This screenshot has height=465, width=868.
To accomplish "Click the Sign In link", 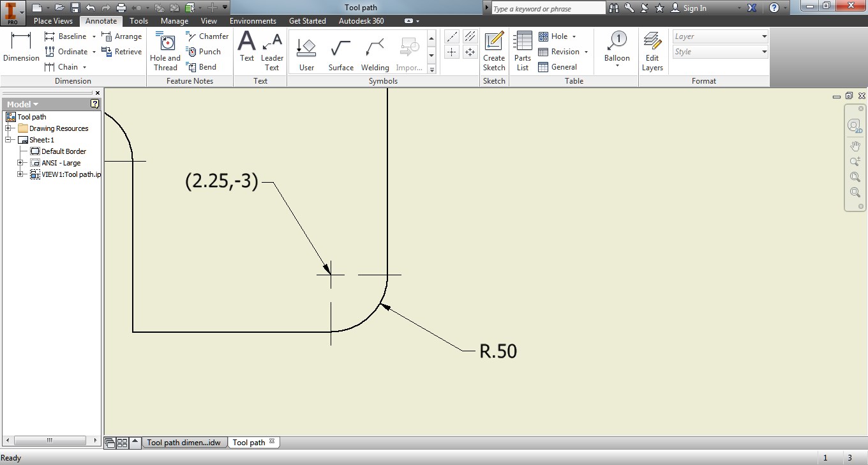I will (694, 8).
